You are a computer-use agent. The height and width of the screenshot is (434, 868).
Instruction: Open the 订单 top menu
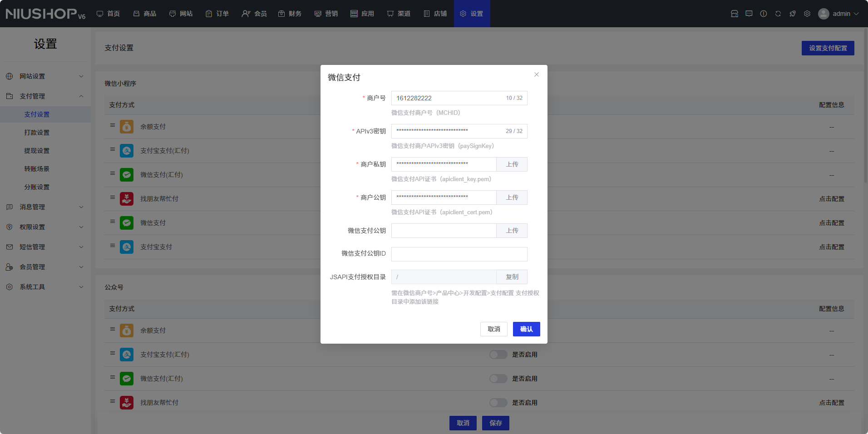[217, 14]
